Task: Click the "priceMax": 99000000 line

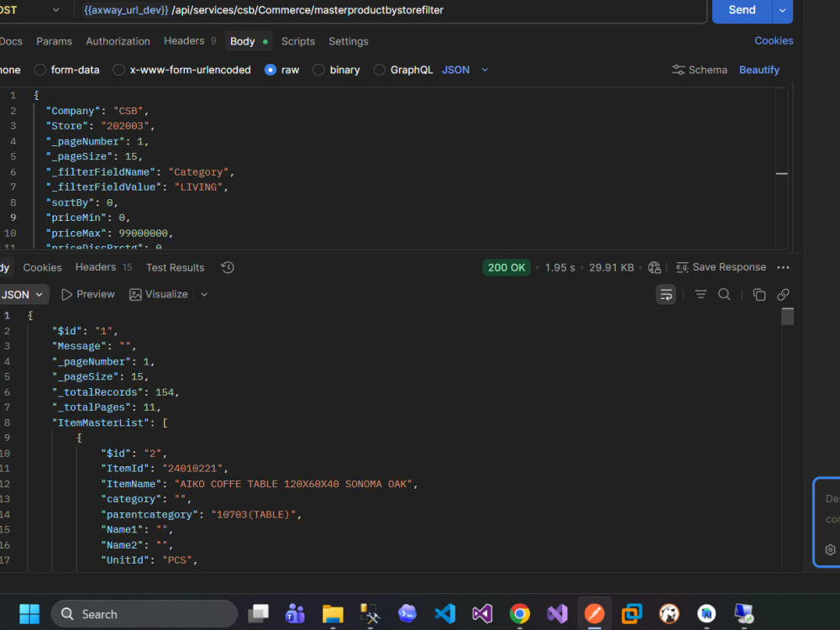Action: pos(109,233)
